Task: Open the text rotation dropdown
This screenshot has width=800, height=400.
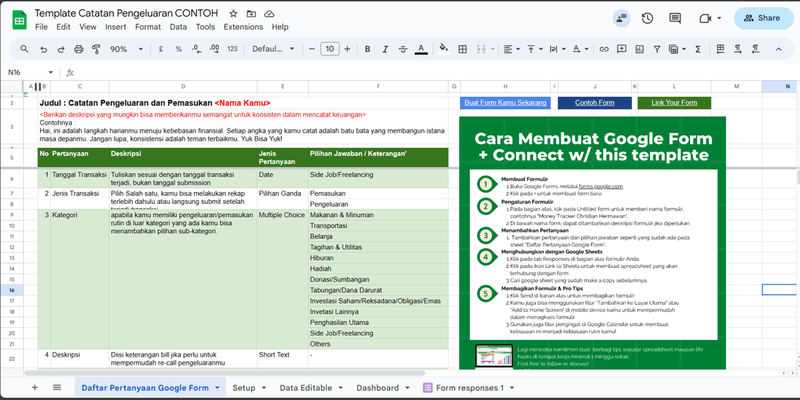Action: tap(580, 49)
